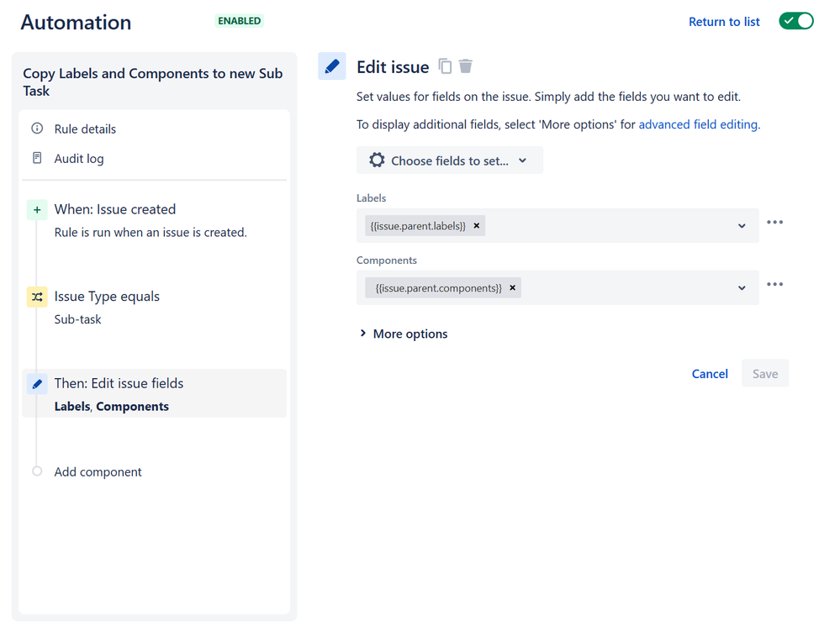This screenshot has width=840, height=642.
Task: Click the yellow Issue Type condition icon
Action: pyautogui.click(x=37, y=297)
